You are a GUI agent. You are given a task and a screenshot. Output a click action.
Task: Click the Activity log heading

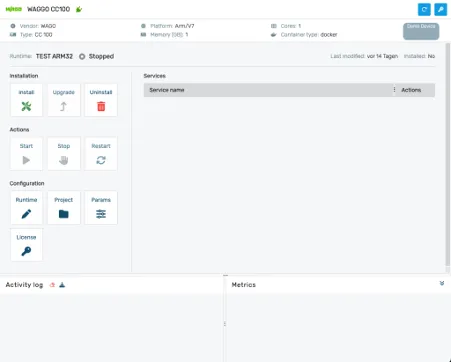tap(24, 285)
